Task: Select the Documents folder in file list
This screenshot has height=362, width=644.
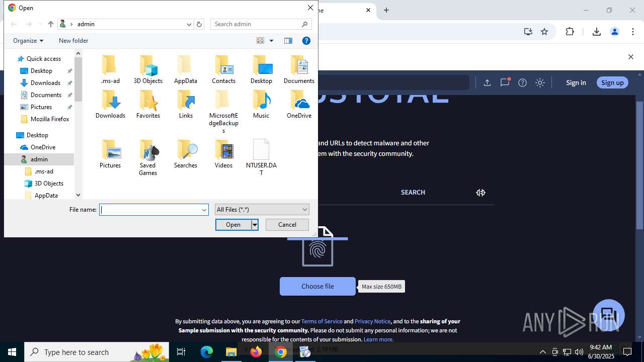Action: 299,70
